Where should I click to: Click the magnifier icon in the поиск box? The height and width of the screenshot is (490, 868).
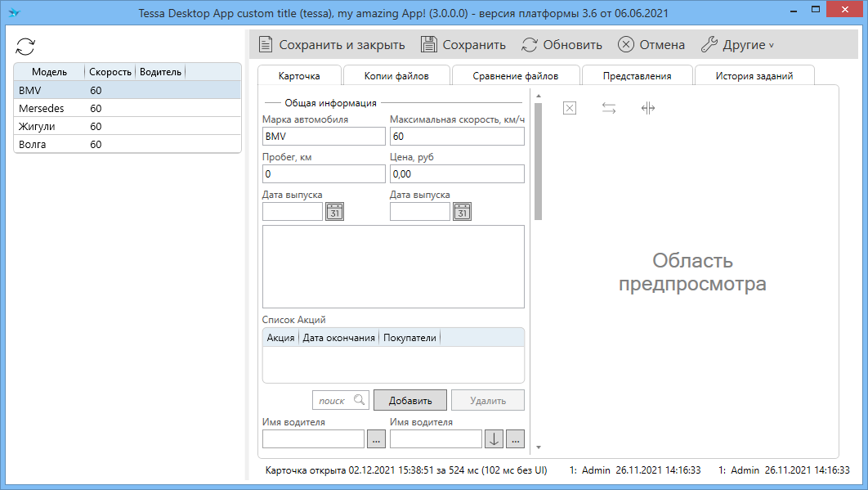coord(360,400)
